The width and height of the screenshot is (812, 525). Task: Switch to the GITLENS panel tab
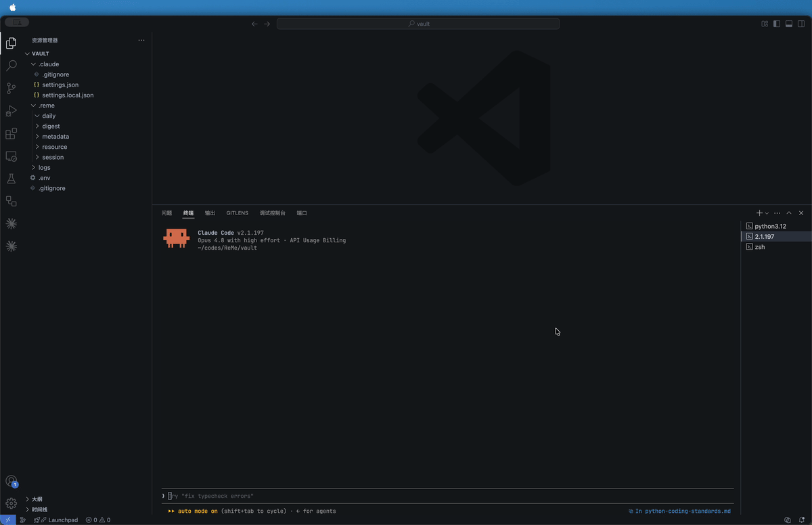pos(238,213)
